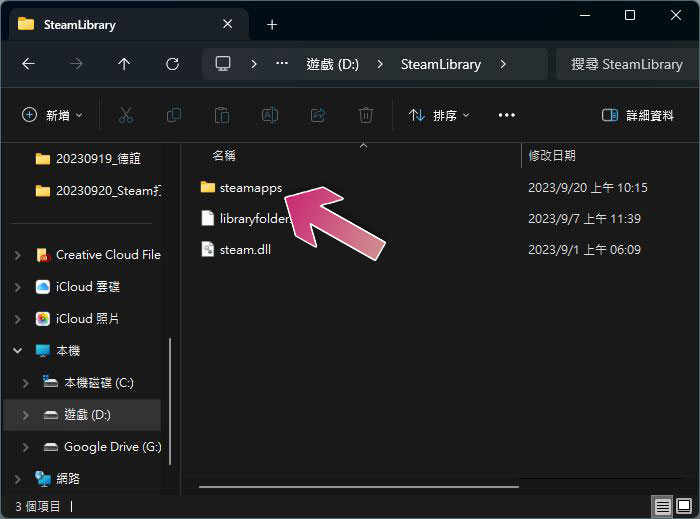Add a new File Explorer tab
700x519 pixels.
coord(272,25)
